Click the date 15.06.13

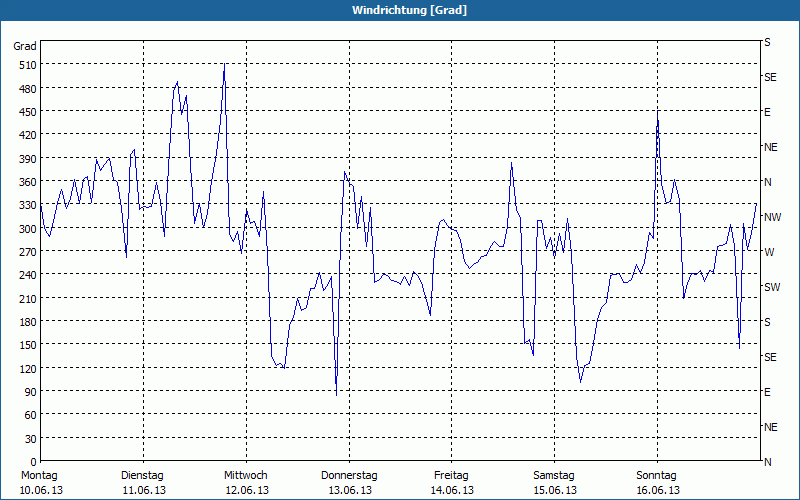(x=555, y=490)
